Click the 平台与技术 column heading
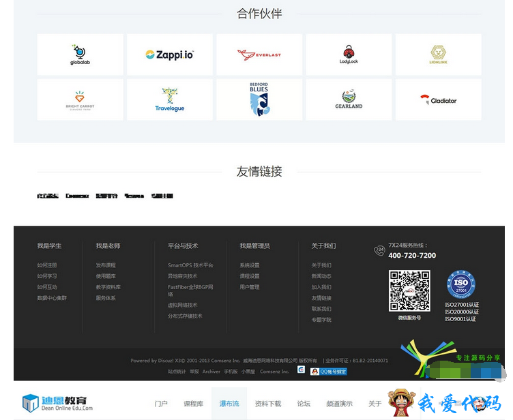This screenshot has height=420, width=513. pos(183,246)
